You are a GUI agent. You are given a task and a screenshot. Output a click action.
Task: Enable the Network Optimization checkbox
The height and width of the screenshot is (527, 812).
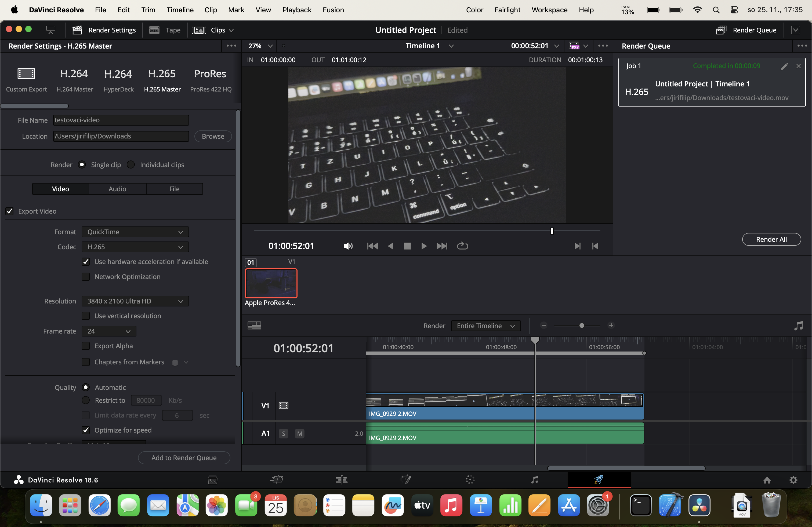point(86,276)
